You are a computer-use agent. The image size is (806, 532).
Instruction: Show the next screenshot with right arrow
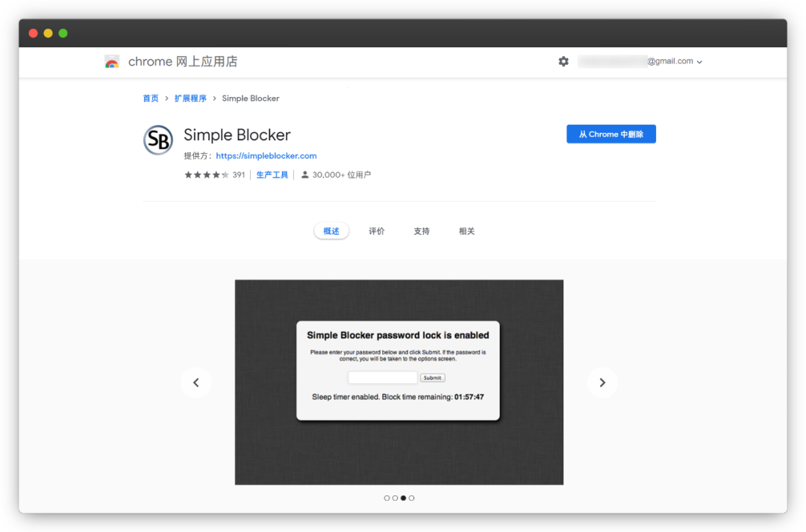pos(602,383)
